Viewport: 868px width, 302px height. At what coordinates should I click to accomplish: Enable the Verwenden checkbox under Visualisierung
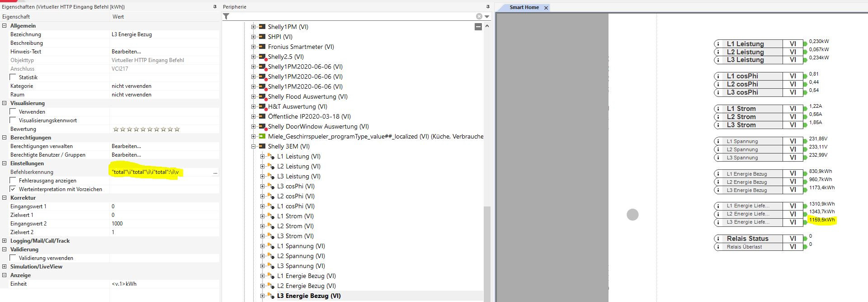[x=13, y=112]
